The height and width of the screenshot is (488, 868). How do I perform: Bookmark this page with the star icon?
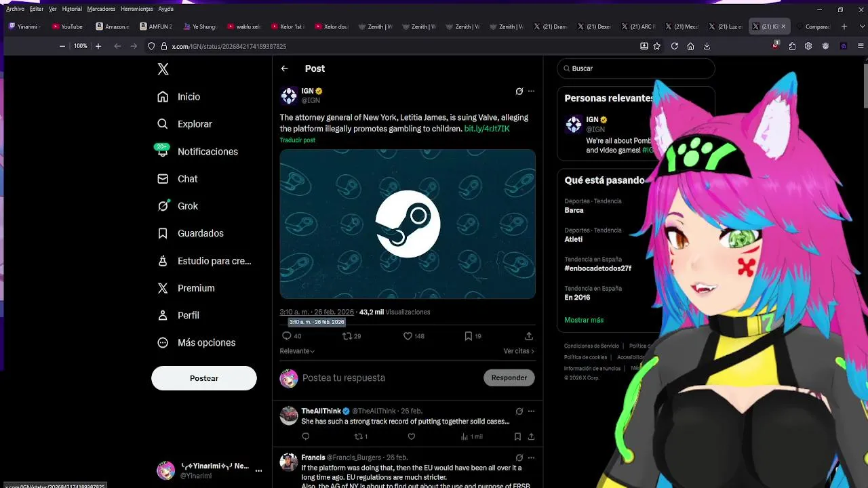(657, 46)
